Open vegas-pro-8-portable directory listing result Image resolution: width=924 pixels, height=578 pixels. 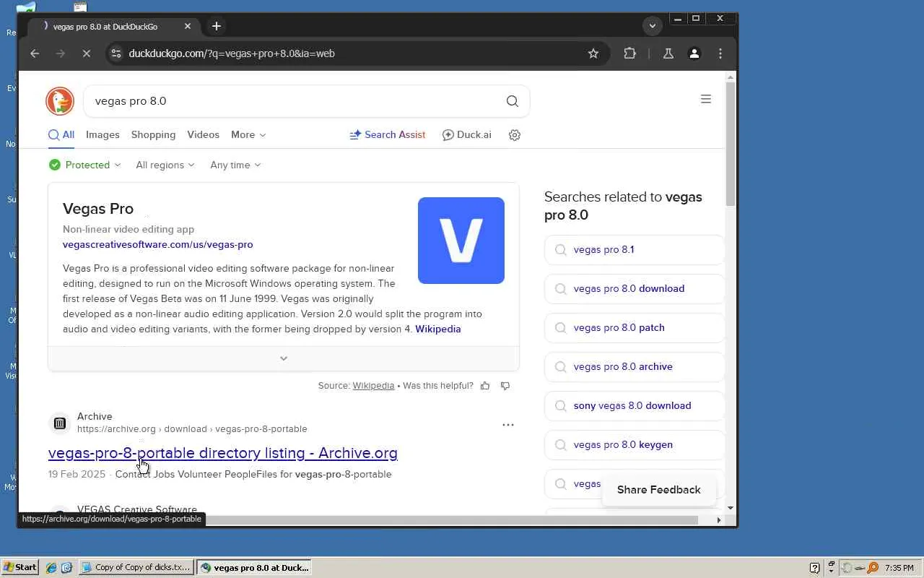(x=223, y=453)
